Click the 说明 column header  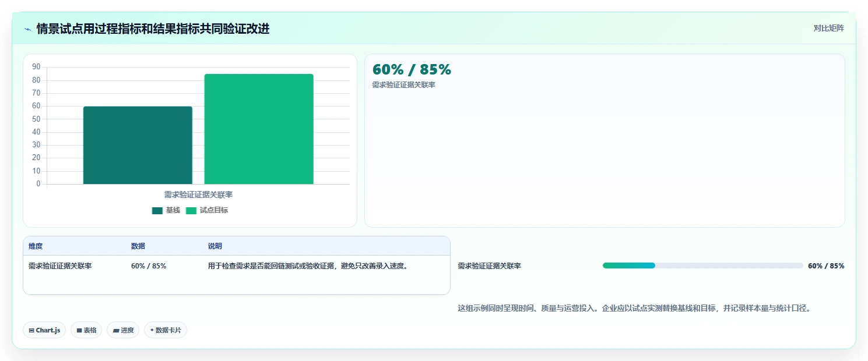[215, 246]
